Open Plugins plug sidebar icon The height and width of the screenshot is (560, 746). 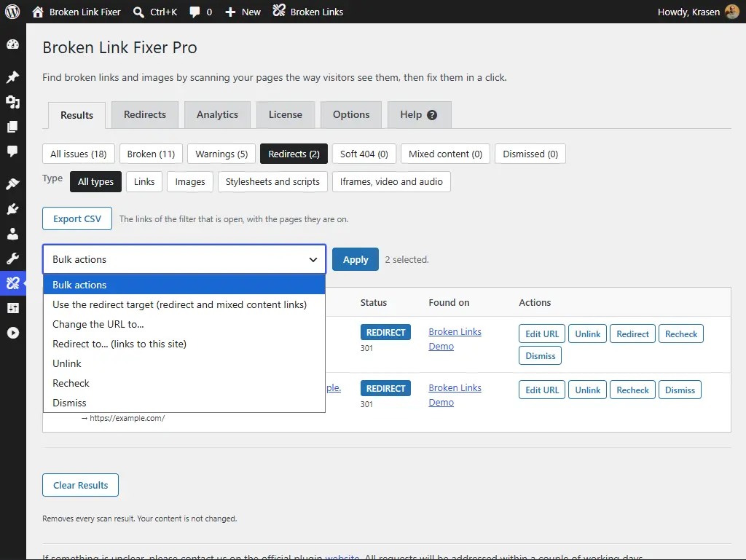(x=13, y=209)
